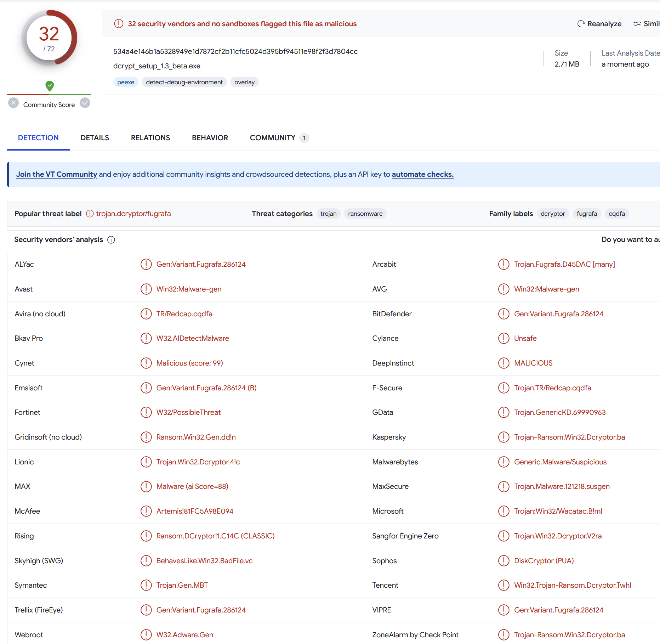Click the alert icon beside ALYac's detection
This screenshot has width=660, height=644.
[146, 264]
